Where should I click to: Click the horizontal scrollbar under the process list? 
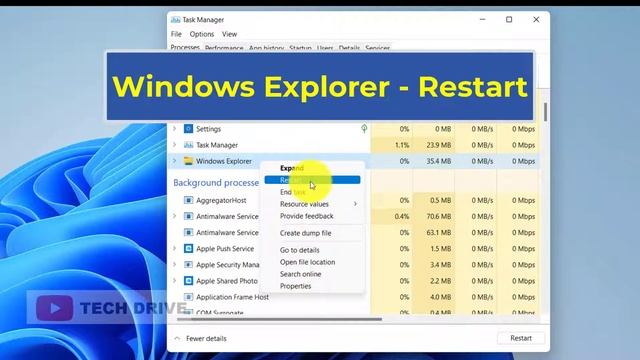point(280,319)
